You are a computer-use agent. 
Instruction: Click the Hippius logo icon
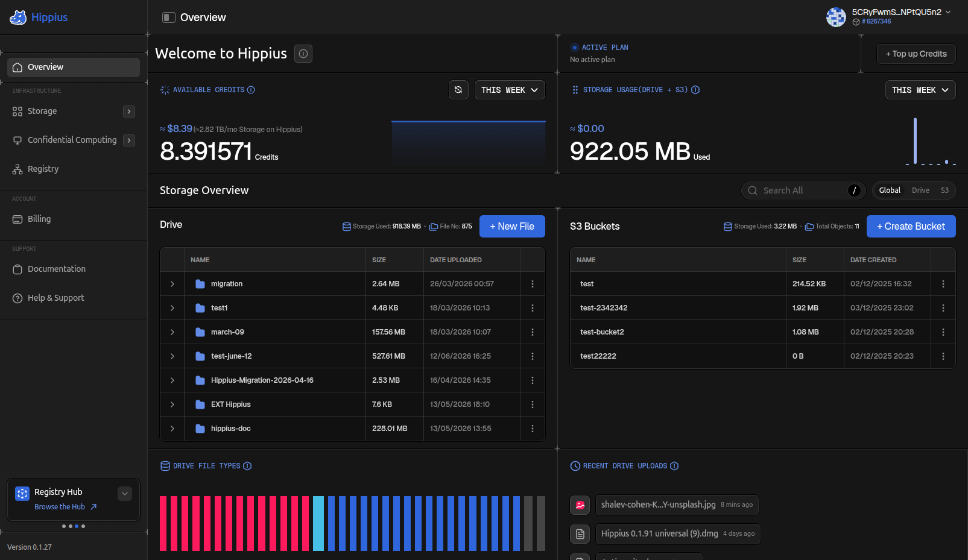click(x=18, y=17)
